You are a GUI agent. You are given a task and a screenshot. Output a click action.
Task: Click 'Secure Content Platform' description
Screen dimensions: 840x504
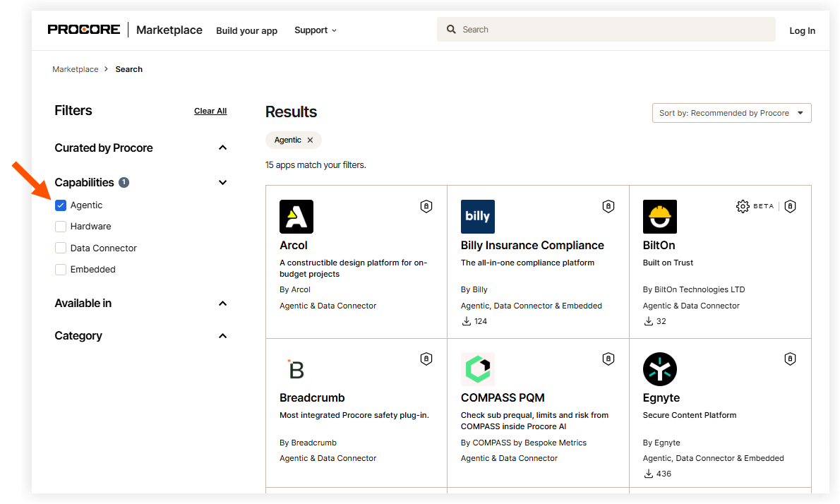690,415
